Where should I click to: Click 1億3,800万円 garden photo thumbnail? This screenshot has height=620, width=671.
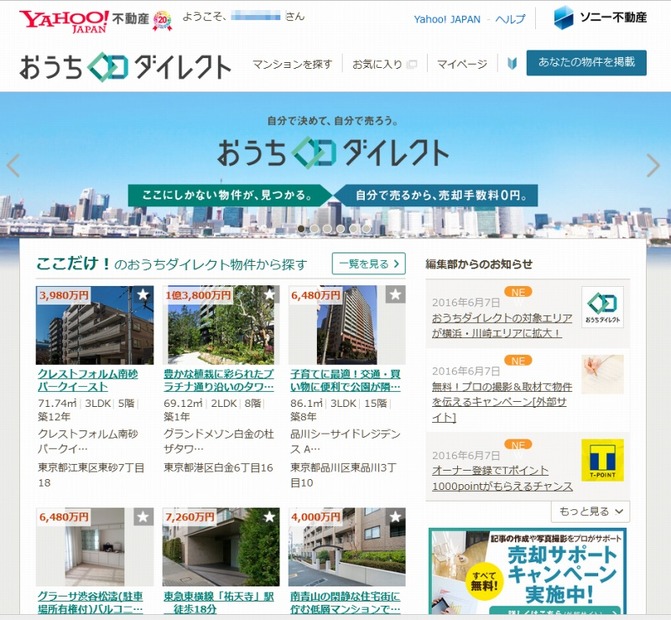coord(221,325)
